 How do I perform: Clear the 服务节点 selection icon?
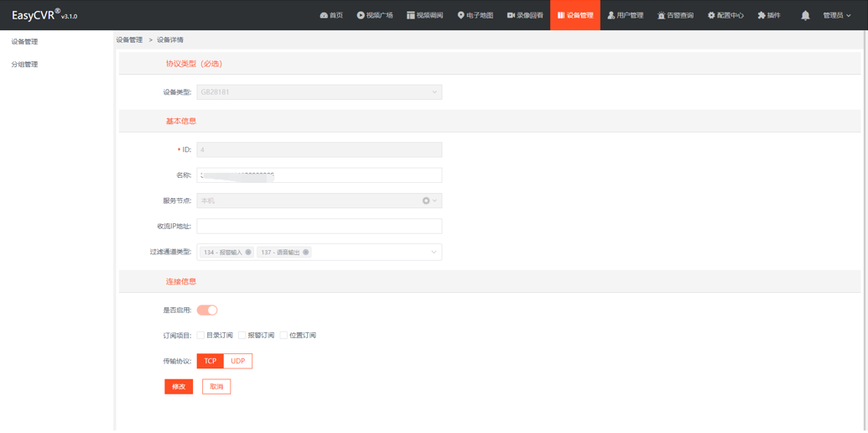tap(426, 201)
